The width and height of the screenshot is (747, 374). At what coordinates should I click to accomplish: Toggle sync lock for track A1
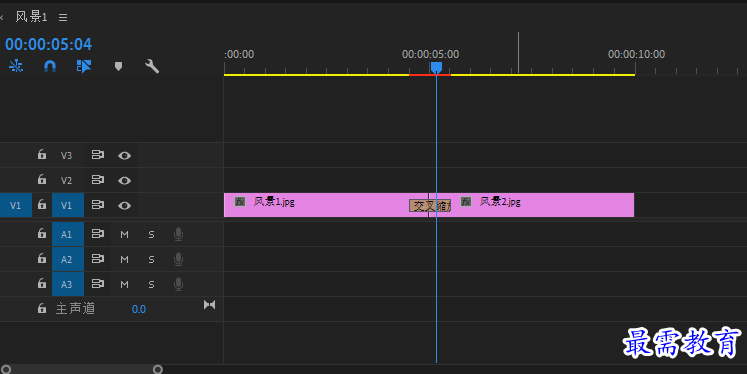[98, 234]
